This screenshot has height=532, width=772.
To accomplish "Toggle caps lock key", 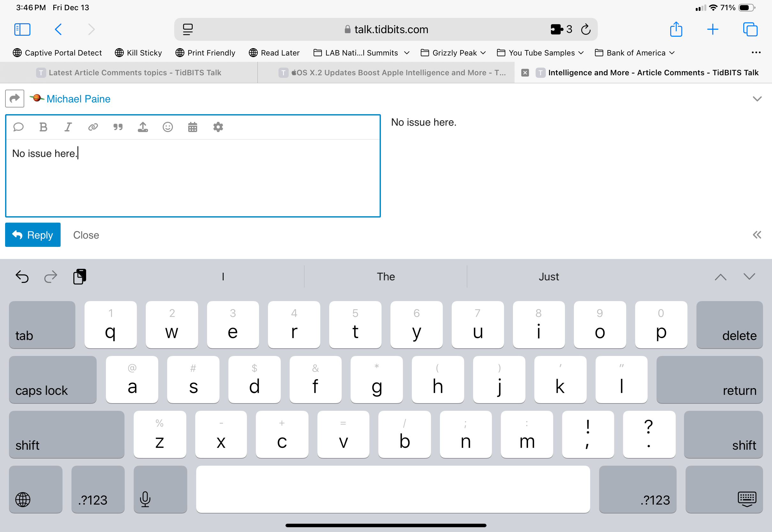I will coord(53,380).
